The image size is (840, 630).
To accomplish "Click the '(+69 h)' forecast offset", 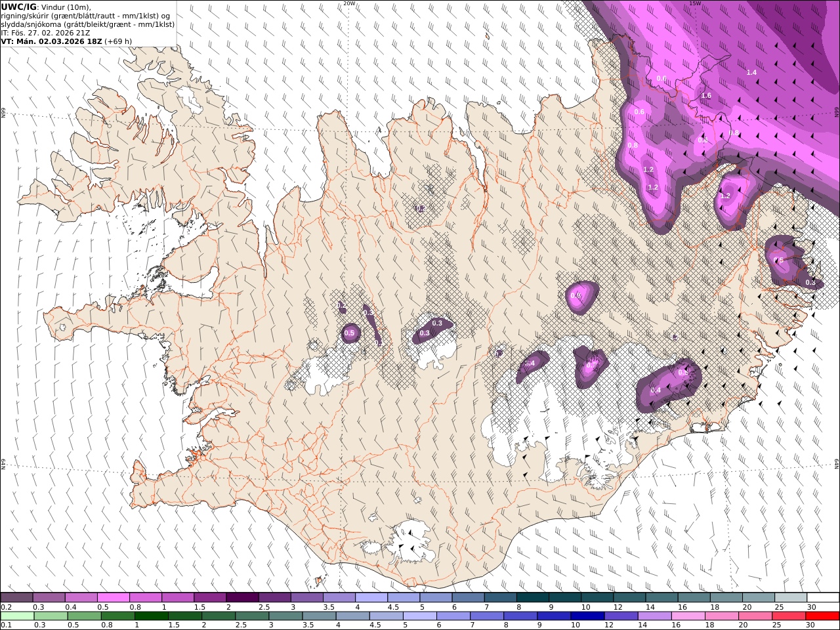I will click(118, 41).
